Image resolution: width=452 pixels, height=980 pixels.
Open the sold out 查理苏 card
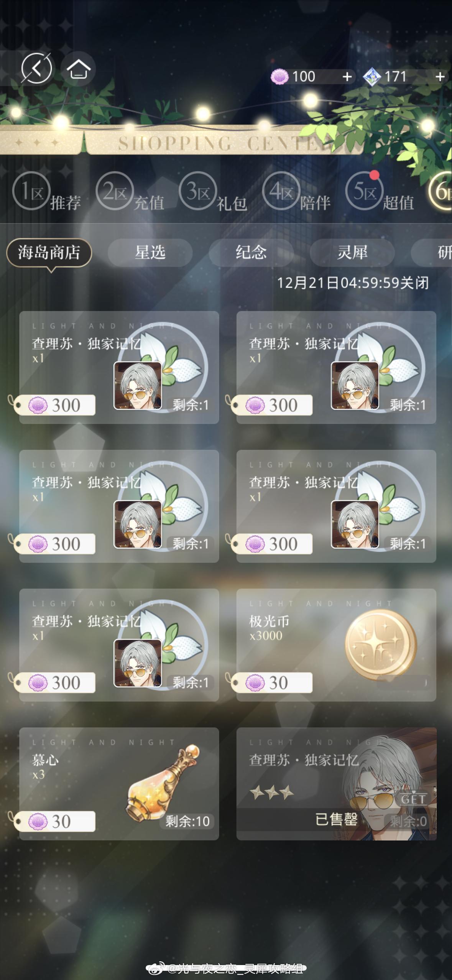pos(336,784)
